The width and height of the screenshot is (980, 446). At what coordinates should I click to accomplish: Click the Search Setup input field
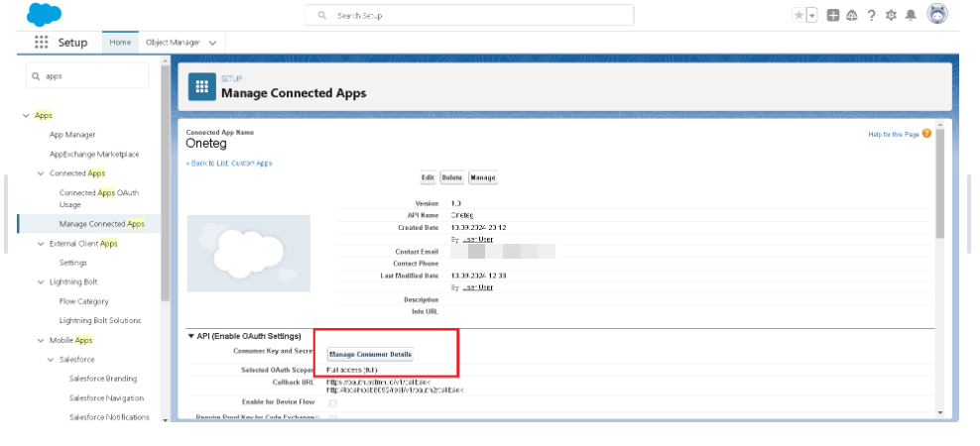coord(468,16)
